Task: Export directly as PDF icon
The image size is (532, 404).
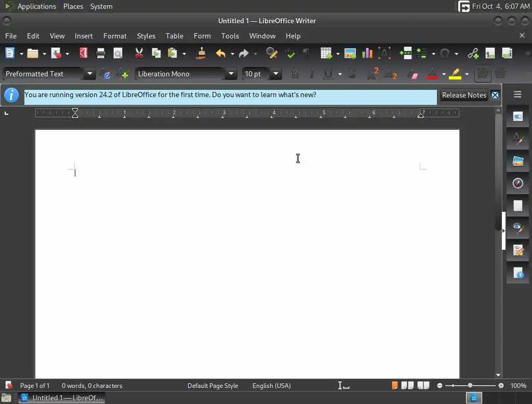Action: (83, 53)
